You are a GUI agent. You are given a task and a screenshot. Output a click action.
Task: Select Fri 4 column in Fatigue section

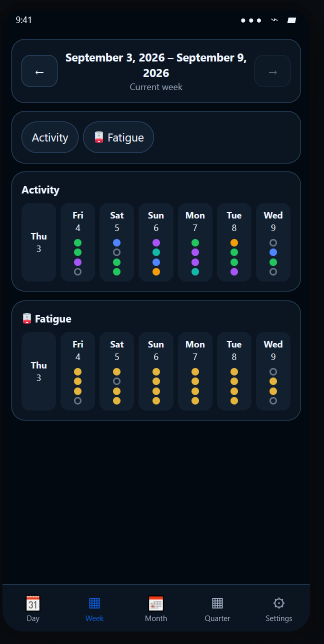[78, 371]
